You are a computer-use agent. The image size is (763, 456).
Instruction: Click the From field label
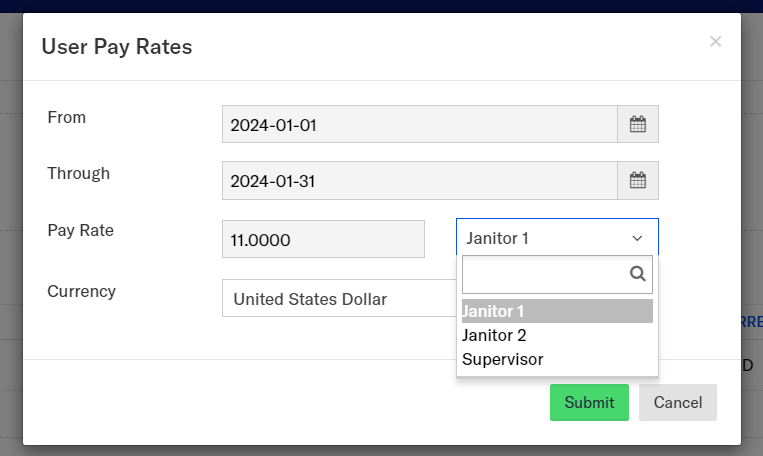click(x=67, y=117)
